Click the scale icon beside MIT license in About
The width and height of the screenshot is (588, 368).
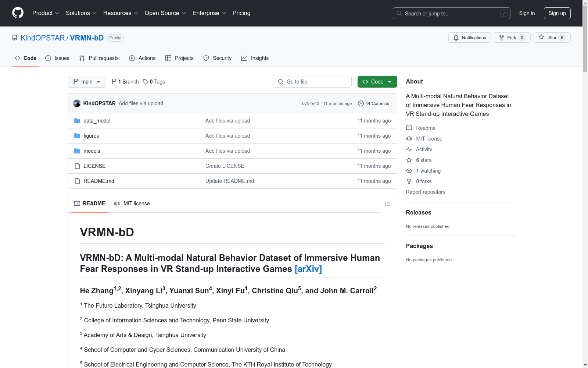[409, 139]
